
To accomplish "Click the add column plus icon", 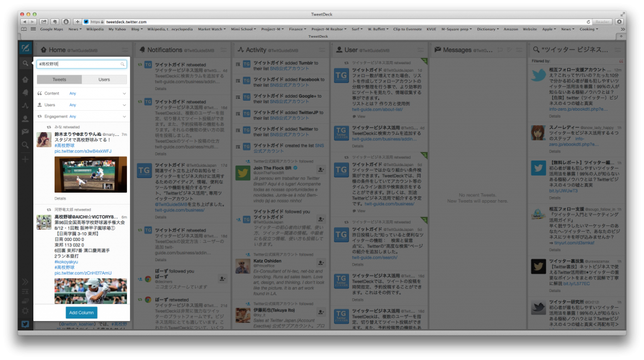I will coord(25,159).
